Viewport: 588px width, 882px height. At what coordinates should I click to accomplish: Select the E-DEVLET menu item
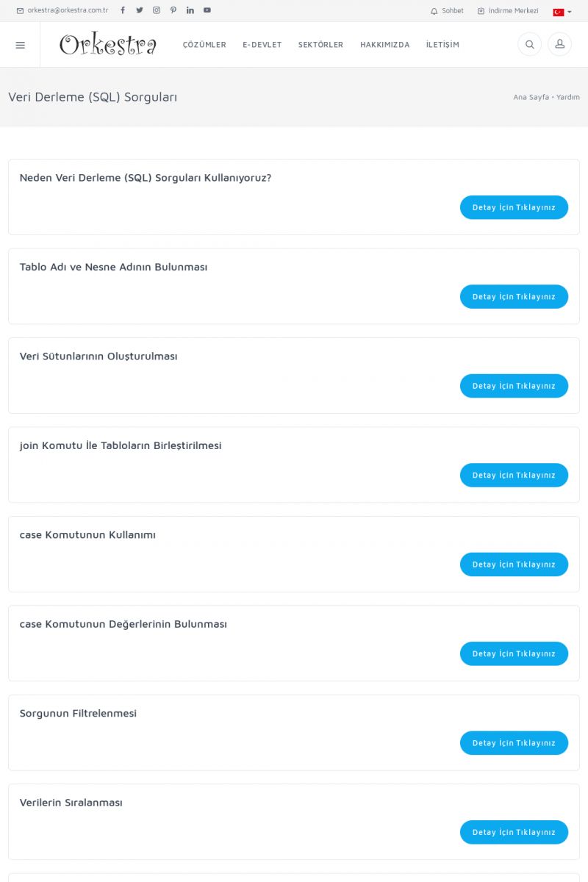coord(262,45)
